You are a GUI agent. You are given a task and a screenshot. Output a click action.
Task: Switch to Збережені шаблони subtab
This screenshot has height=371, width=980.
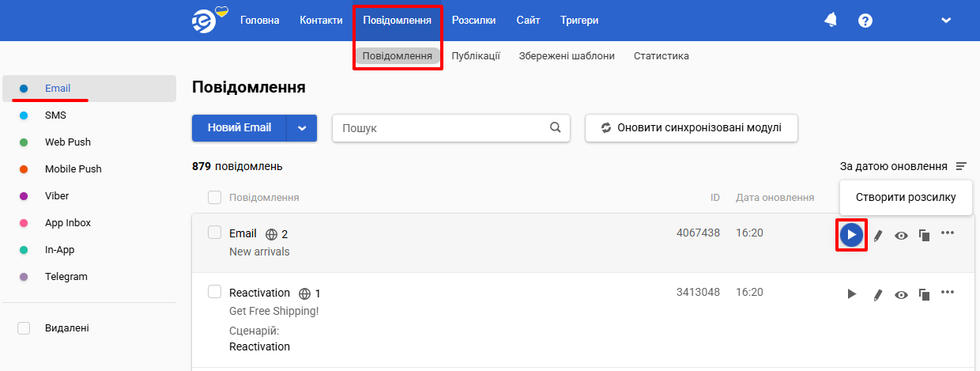tap(567, 56)
